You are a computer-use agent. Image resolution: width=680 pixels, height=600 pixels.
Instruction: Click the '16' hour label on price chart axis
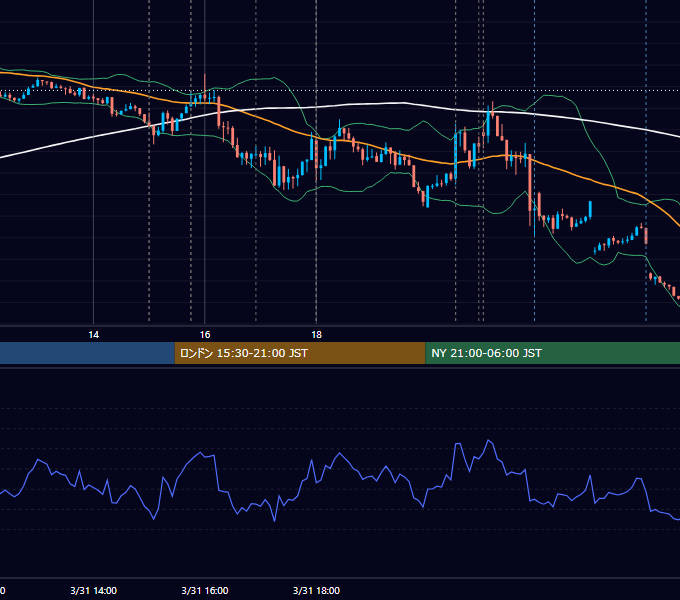tap(205, 335)
